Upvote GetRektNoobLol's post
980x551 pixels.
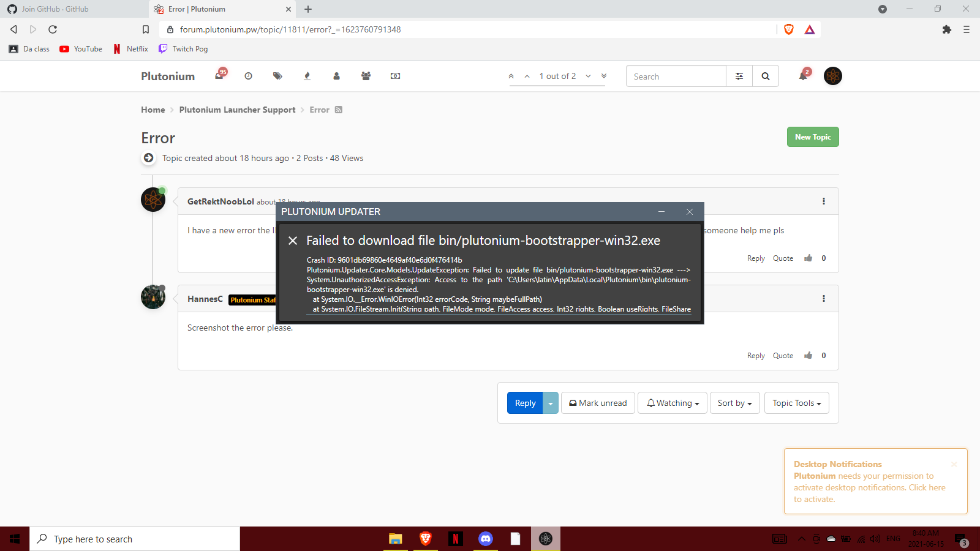pos(809,258)
